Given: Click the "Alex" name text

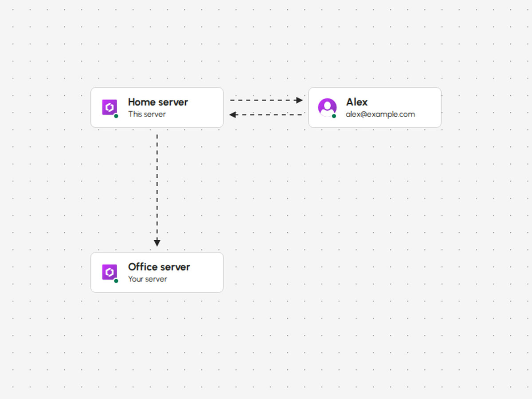Looking at the screenshot, I should (357, 102).
